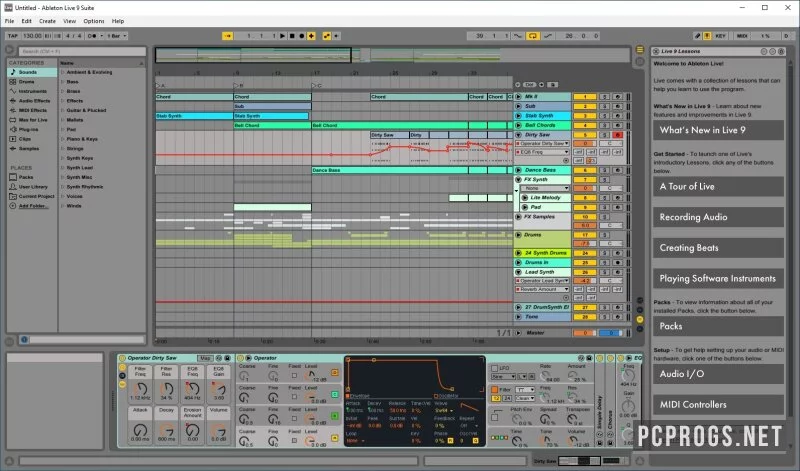Screen dimensions: 800x471
Task: Stop playback with the Stop button
Action: click(x=292, y=36)
